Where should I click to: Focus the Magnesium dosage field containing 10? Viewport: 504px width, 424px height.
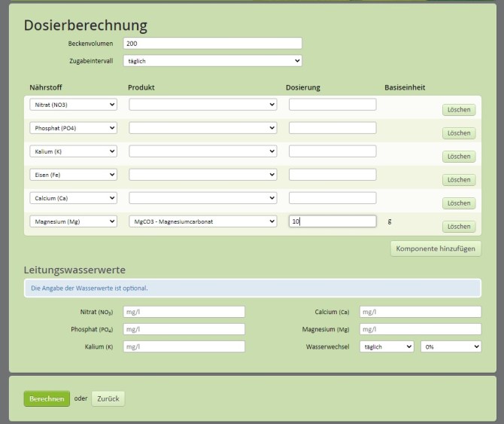(x=332, y=221)
